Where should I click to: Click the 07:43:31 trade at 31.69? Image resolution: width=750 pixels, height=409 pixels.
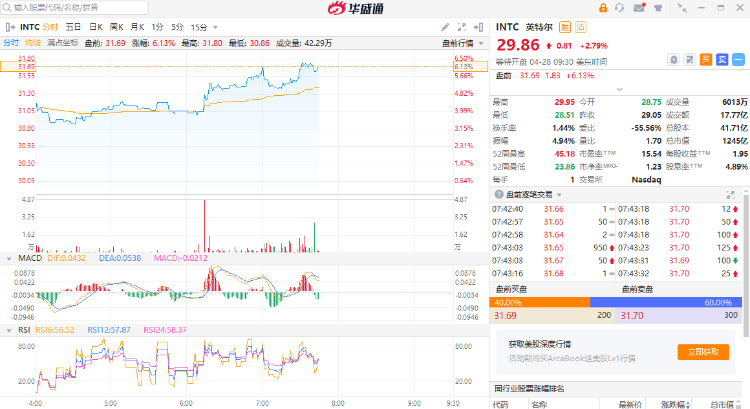point(678,261)
